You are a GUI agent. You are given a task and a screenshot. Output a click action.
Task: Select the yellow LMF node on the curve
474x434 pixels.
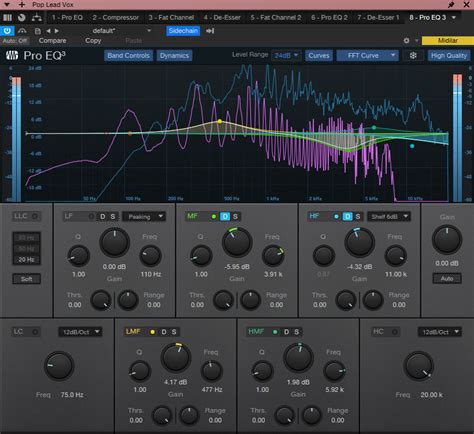(220, 121)
